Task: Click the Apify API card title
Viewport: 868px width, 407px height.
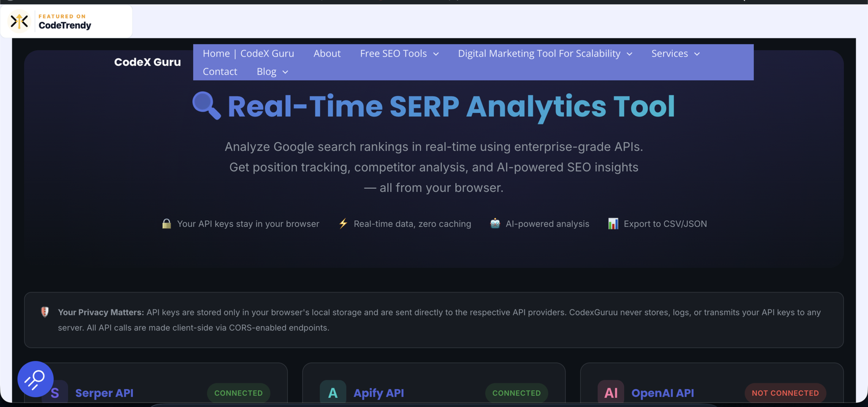Action: tap(379, 393)
